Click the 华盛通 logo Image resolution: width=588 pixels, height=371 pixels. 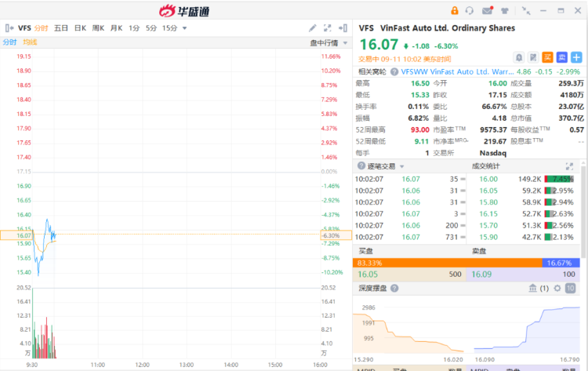[x=183, y=11]
